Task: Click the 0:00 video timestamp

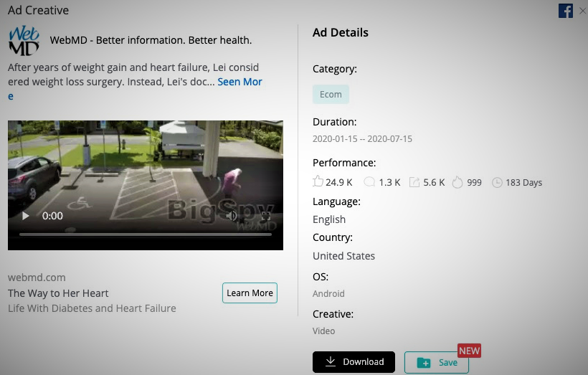Action: pyautogui.click(x=52, y=216)
